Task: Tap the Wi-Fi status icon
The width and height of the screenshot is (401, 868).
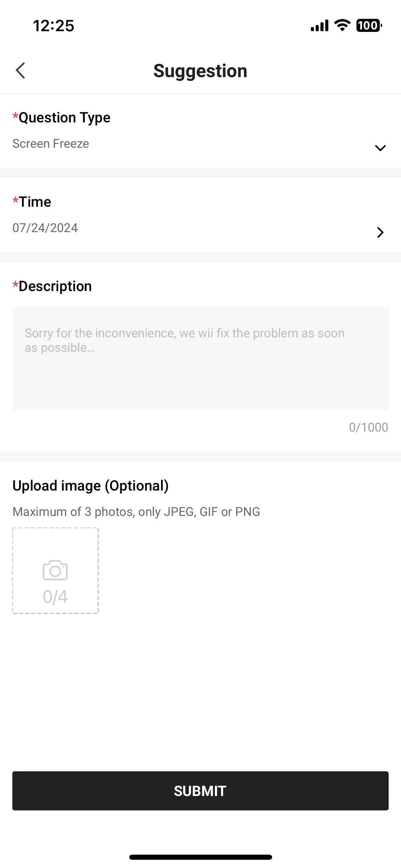Action: 342,25
